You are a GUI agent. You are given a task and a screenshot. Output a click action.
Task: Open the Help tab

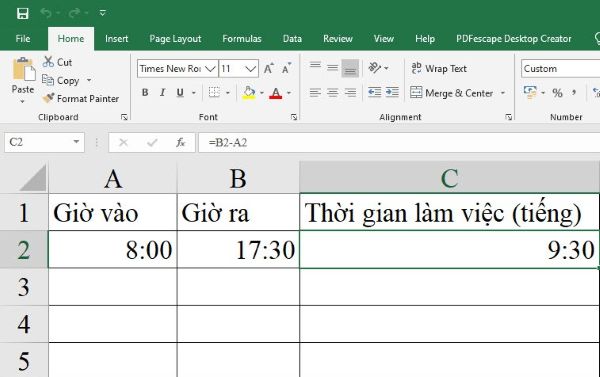click(x=425, y=39)
